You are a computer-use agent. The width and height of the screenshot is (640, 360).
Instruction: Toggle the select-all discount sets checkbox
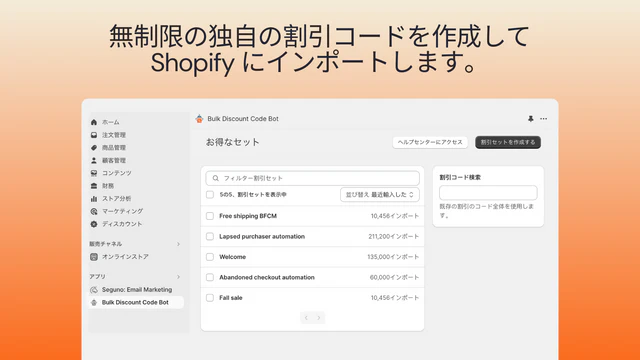click(x=210, y=195)
